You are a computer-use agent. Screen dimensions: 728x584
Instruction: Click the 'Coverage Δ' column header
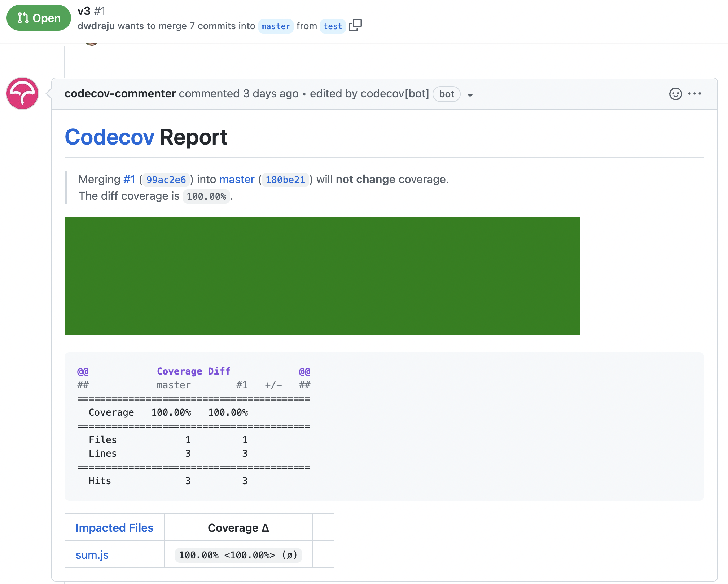(x=238, y=528)
